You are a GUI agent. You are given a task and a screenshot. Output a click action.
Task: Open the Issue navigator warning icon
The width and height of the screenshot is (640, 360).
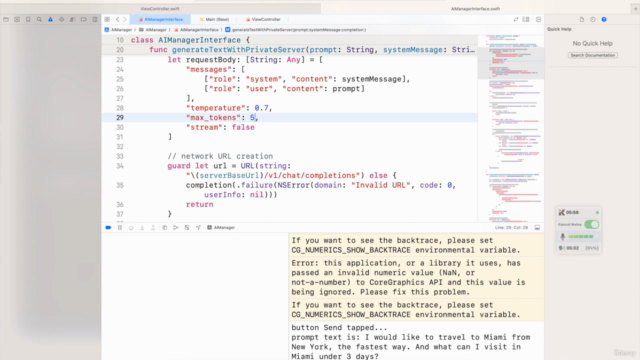(50, 19)
